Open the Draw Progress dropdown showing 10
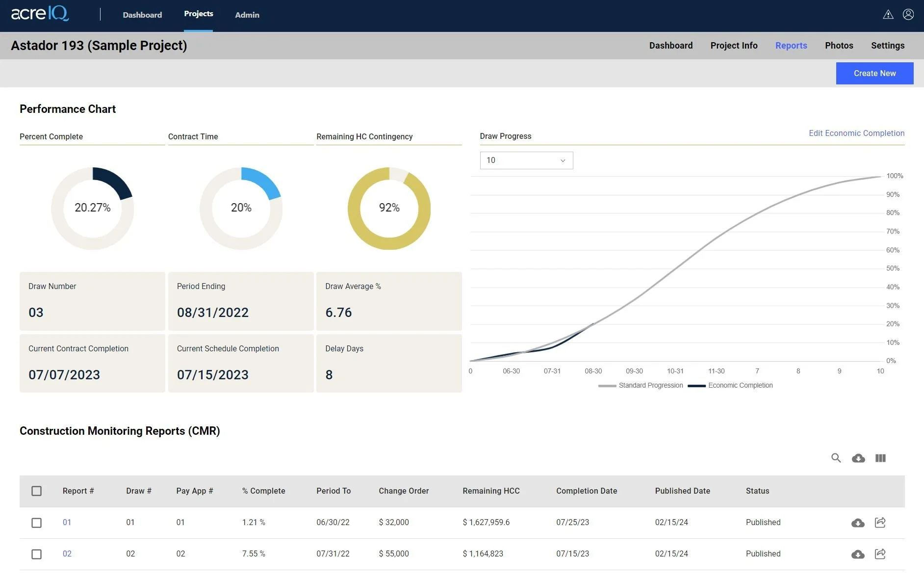 [526, 160]
